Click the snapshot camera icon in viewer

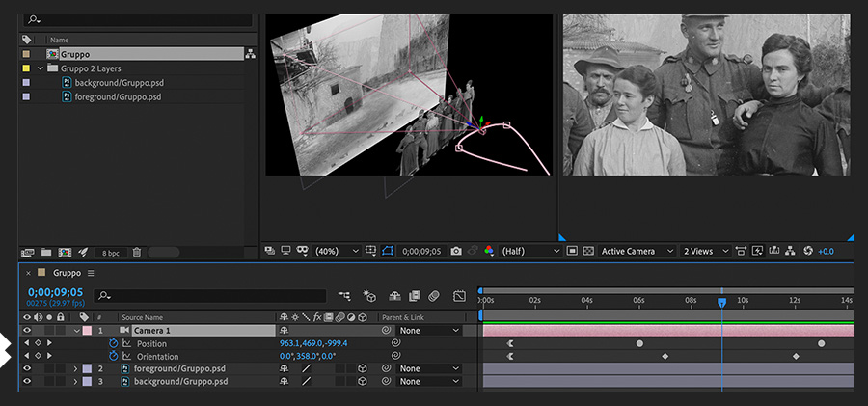point(456,251)
